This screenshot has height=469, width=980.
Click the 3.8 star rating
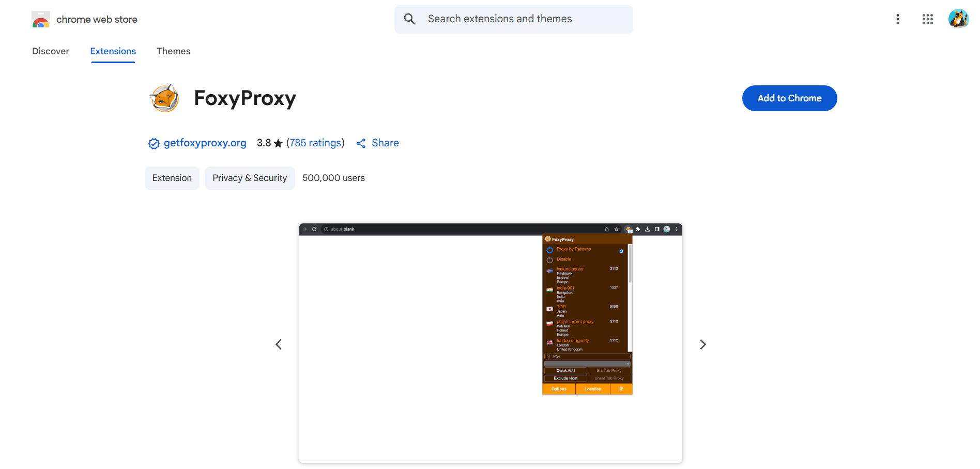point(270,143)
